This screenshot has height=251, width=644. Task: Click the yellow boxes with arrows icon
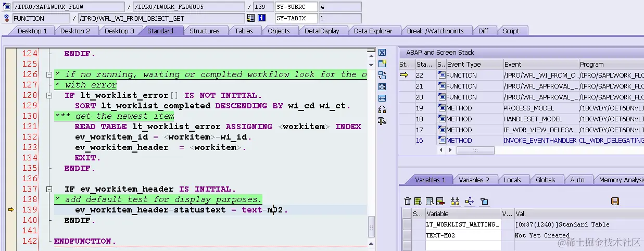[455, 201]
